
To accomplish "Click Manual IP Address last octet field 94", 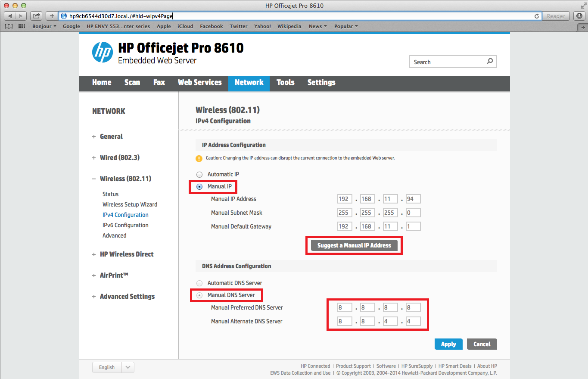I will click(413, 199).
